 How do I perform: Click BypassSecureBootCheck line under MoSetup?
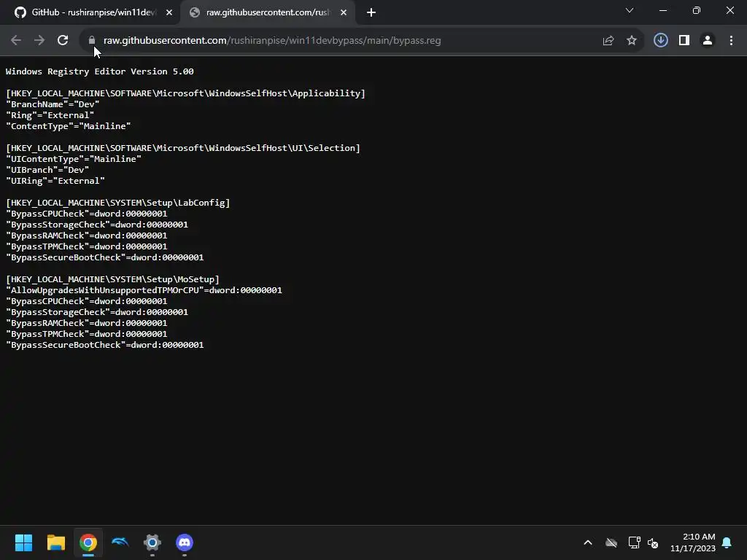105,345
